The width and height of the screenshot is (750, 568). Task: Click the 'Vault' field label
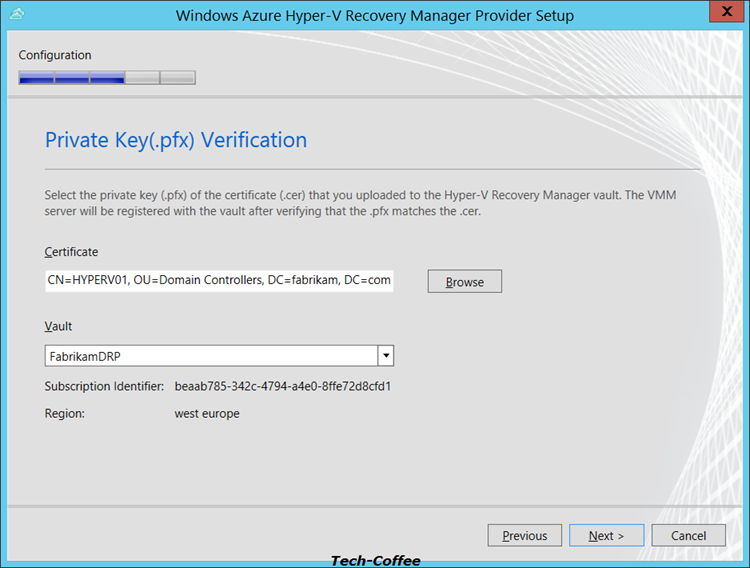click(x=58, y=326)
